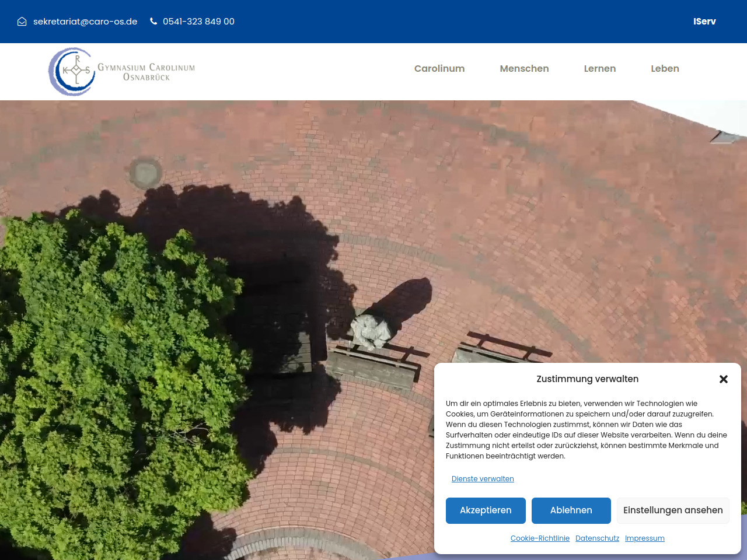Open the Menschen navigation menu
747x560 pixels.
pyautogui.click(x=524, y=69)
